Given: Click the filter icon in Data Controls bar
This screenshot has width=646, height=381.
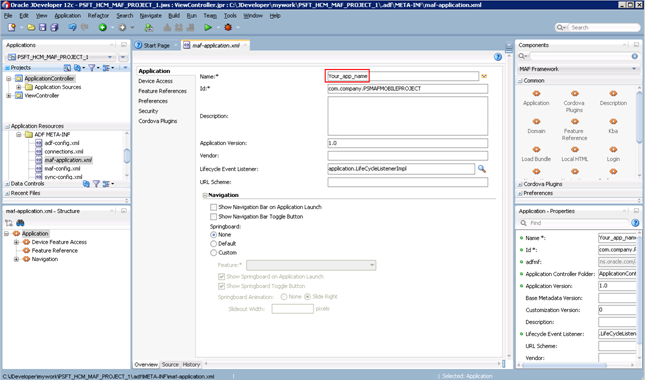Looking at the screenshot, I should [96, 184].
